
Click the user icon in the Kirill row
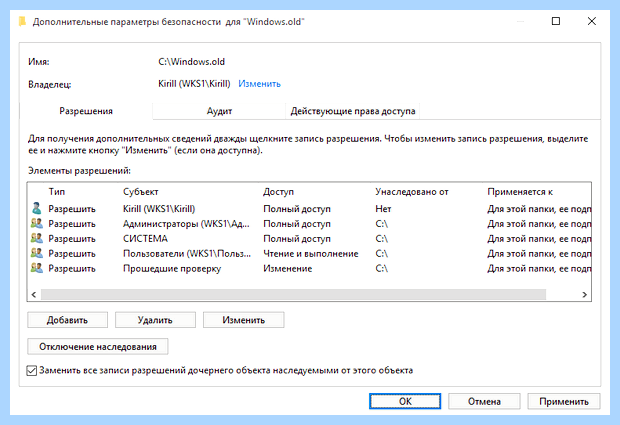pyautogui.click(x=36, y=208)
